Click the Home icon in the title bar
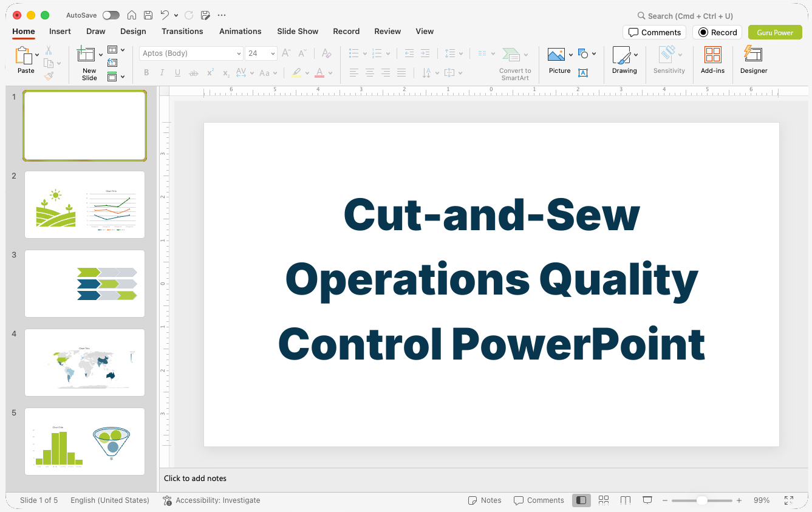 132,15
